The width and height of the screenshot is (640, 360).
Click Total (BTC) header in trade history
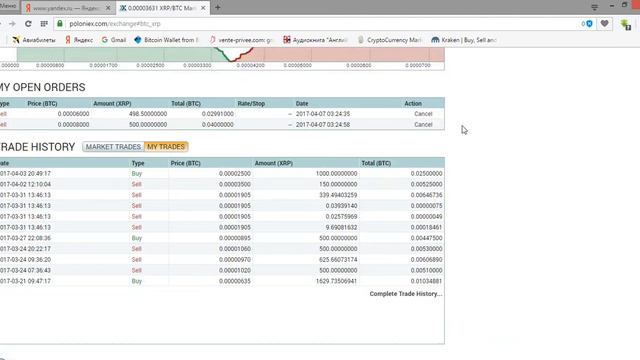tap(376, 163)
